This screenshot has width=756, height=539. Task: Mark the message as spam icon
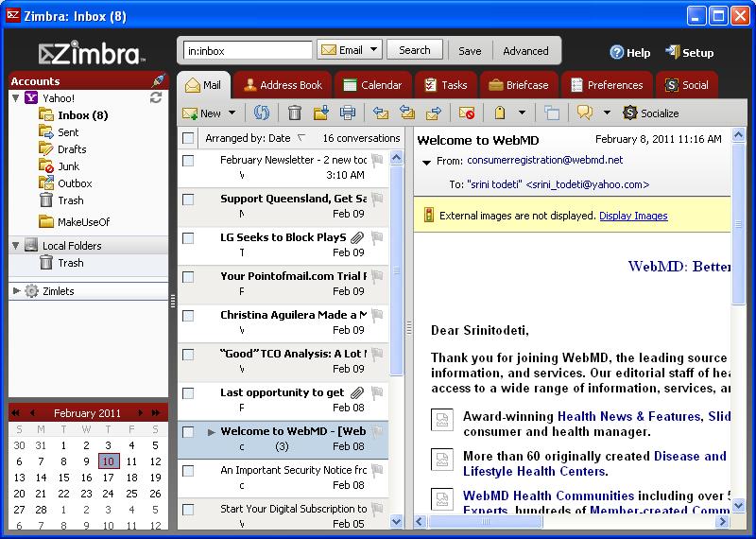(467, 113)
